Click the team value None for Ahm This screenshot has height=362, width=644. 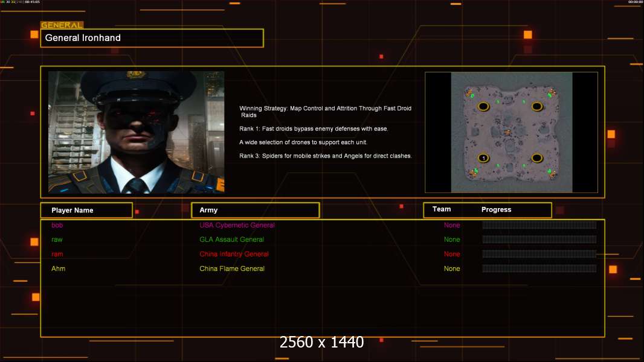click(452, 268)
